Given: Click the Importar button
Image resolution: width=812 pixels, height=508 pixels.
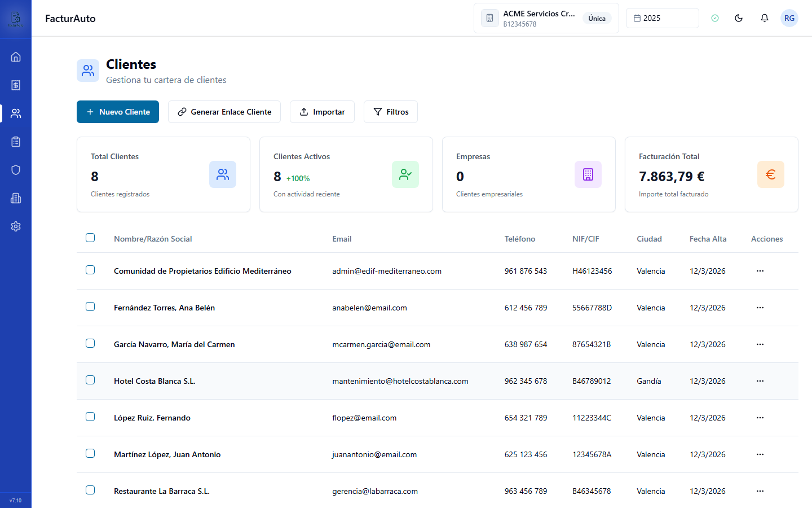Looking at the screenshot, I should [322, 112].
